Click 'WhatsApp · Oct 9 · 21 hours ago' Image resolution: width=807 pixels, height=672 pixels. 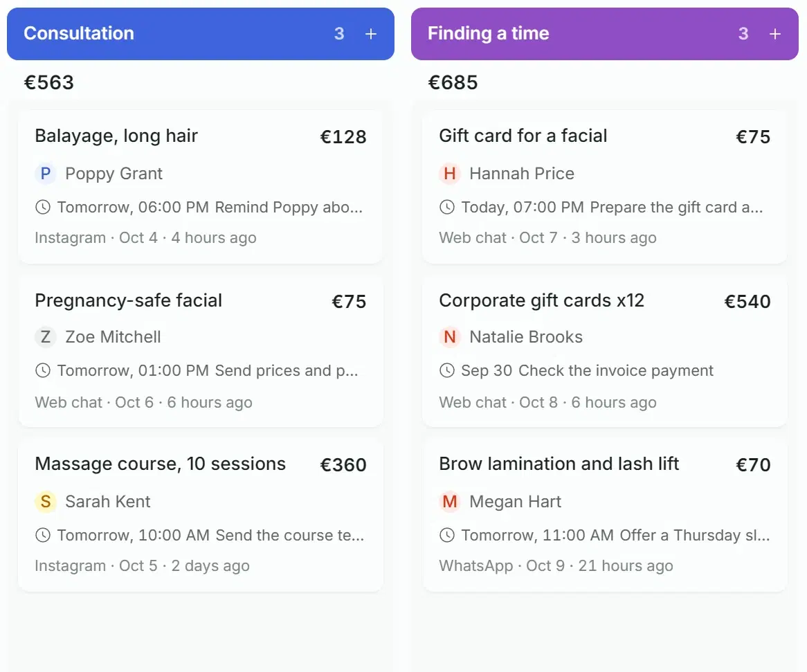(x=556, y=565)
